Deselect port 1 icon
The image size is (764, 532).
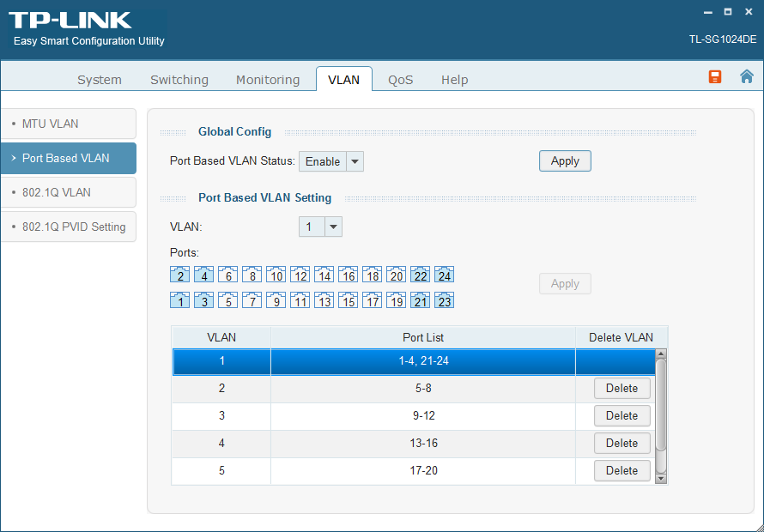[179, 299]
